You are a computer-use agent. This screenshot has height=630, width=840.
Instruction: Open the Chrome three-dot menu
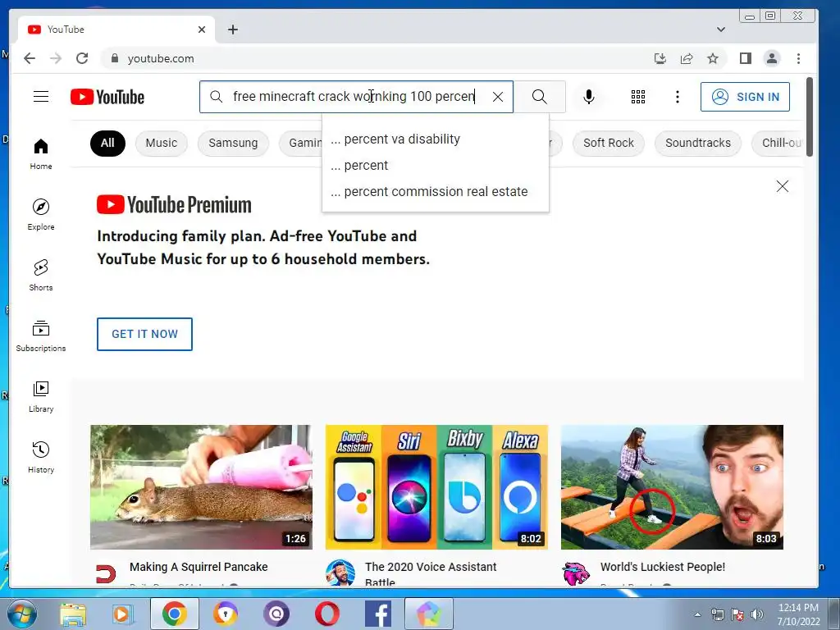click(x=798, y=58)
